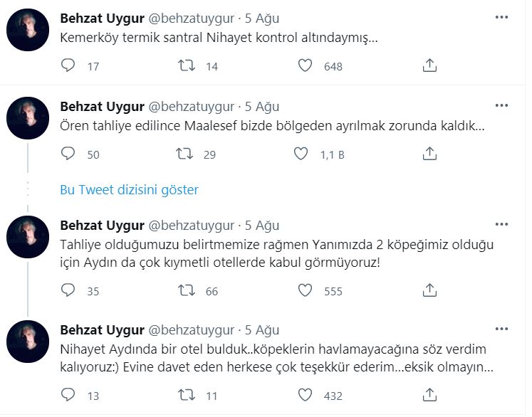Retweet the Kemerköy termik santral tweet
Screen dimensions: 532x417
186,65
